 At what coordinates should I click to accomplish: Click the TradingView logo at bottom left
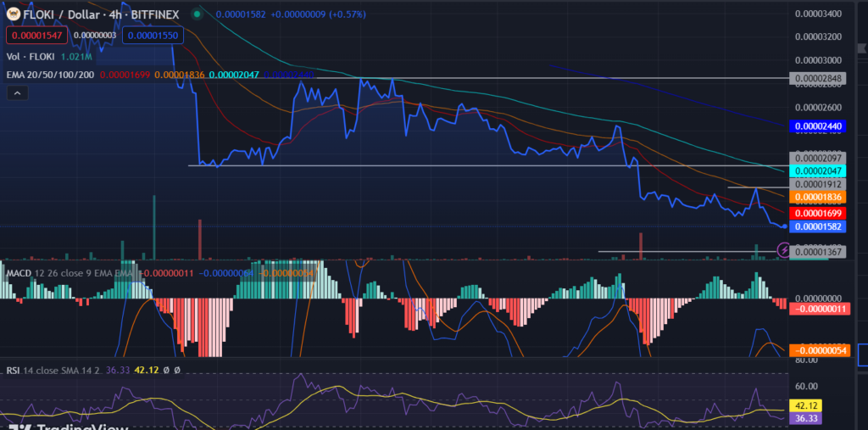click(68, 427)
